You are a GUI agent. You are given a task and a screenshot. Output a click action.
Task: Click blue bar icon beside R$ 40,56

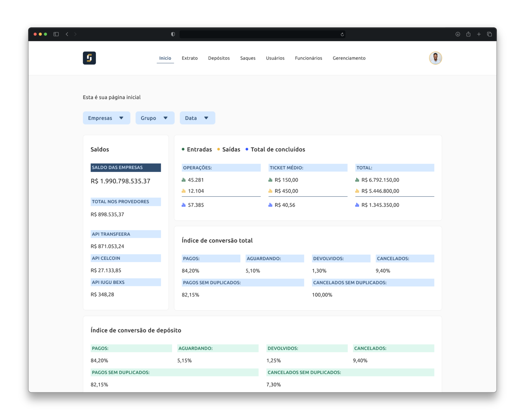(270, 205)
